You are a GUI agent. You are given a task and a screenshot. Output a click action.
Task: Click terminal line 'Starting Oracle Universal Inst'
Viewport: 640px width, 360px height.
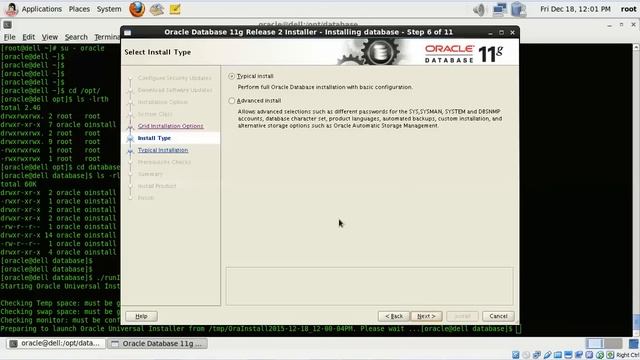click(x=60, y=286)
